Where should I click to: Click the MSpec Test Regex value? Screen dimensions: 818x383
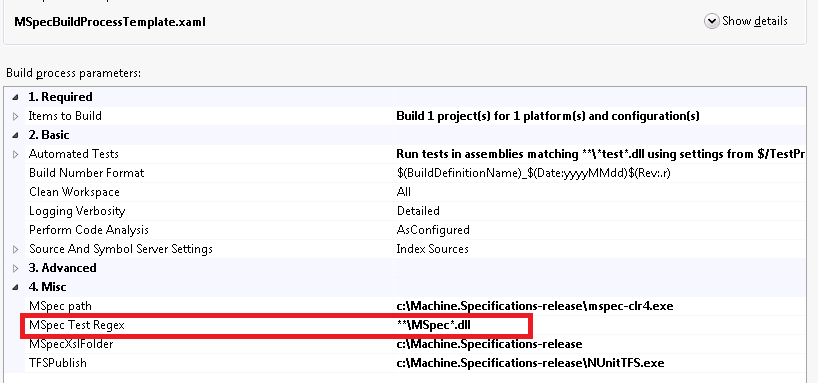(x=437, y=325)
